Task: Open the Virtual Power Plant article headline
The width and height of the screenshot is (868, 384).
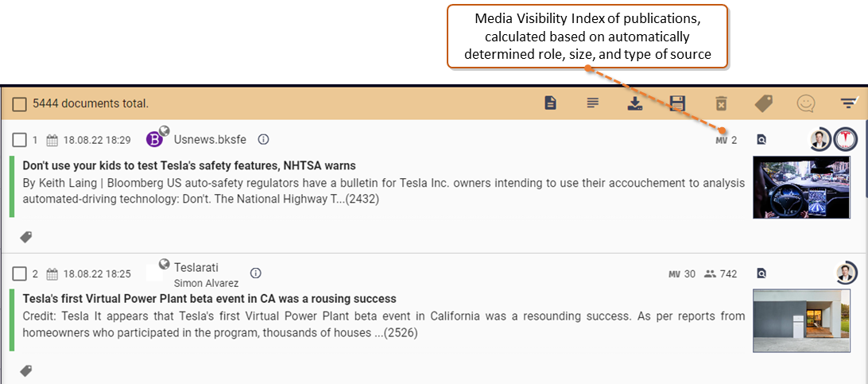Action: 209,299
